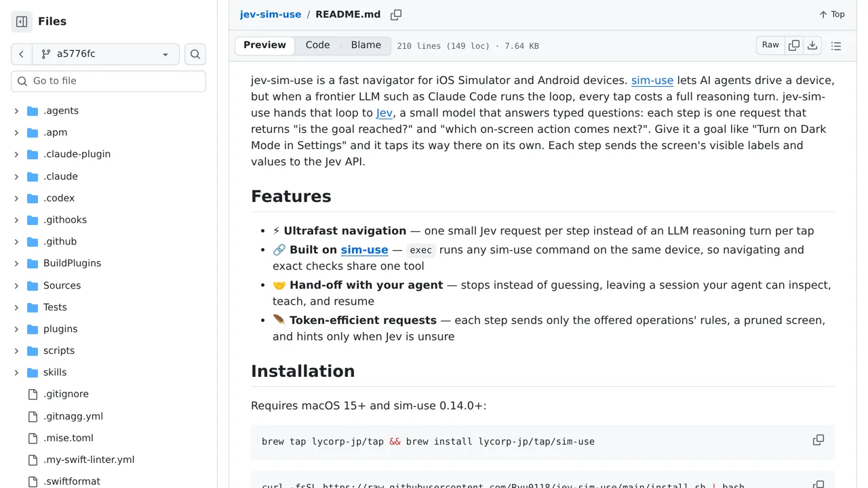Expand the .codex folder chevron

pyautogui.click(x=16, y=198)
